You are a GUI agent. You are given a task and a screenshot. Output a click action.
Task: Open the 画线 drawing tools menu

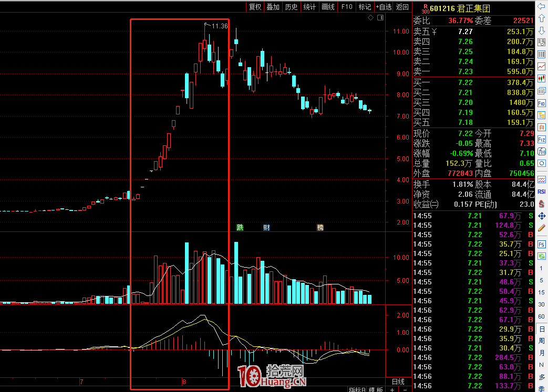pyautogui.click(x=328, y=7)
